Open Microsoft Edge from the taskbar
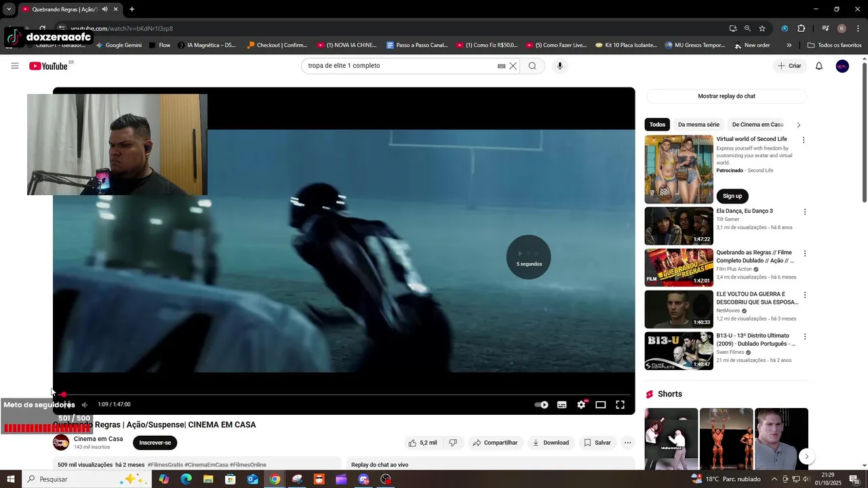Image resolution: width=868 pixels, height=488 pixels. coord(186,479)
